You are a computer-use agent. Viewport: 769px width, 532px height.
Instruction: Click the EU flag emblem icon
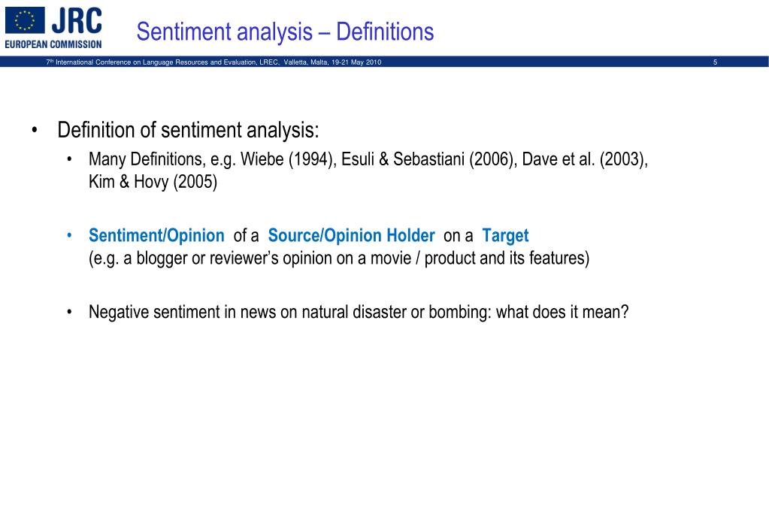[25, 20]
